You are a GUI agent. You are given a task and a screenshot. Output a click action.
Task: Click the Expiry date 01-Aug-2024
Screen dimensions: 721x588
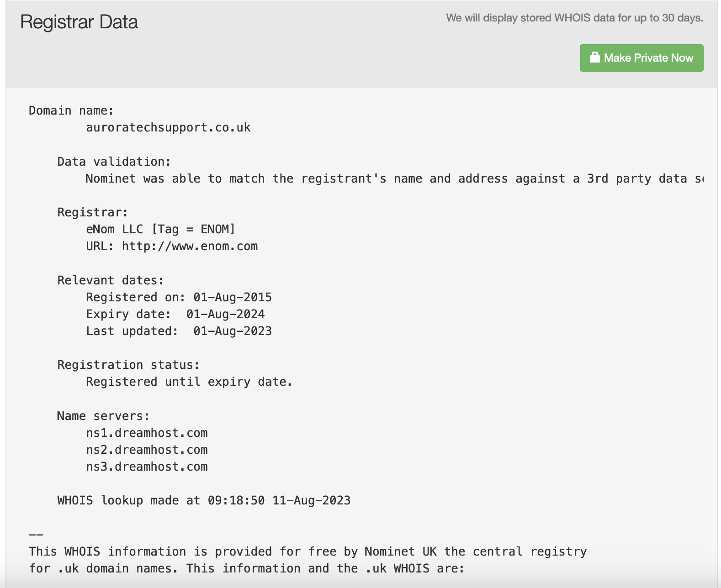[225, 314]
